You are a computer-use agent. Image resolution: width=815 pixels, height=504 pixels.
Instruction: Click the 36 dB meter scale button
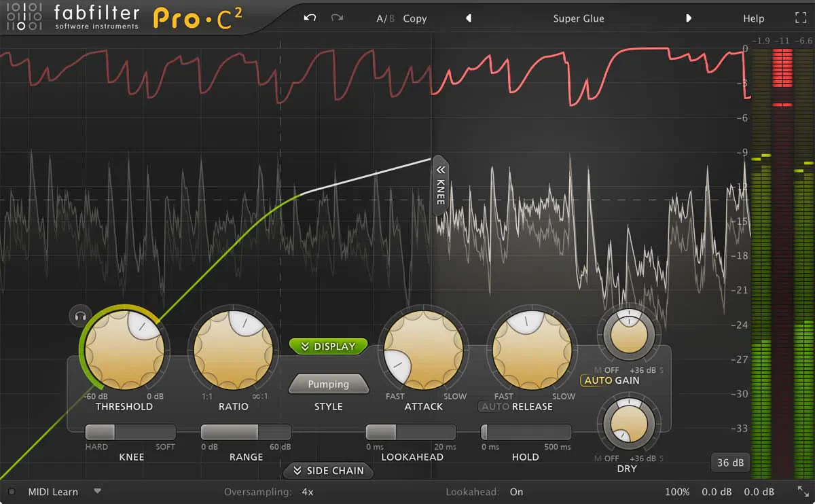click(730, 462)
